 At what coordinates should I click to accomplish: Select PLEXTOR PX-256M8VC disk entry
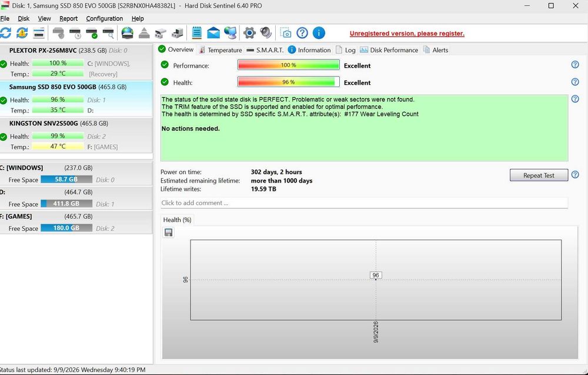pyautogui.click(x=76, y=62)
